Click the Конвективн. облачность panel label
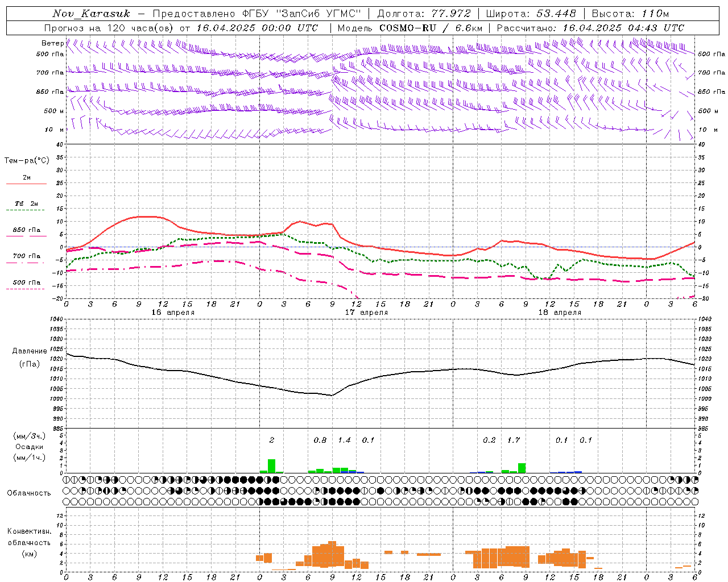 (x=29, y=542)
